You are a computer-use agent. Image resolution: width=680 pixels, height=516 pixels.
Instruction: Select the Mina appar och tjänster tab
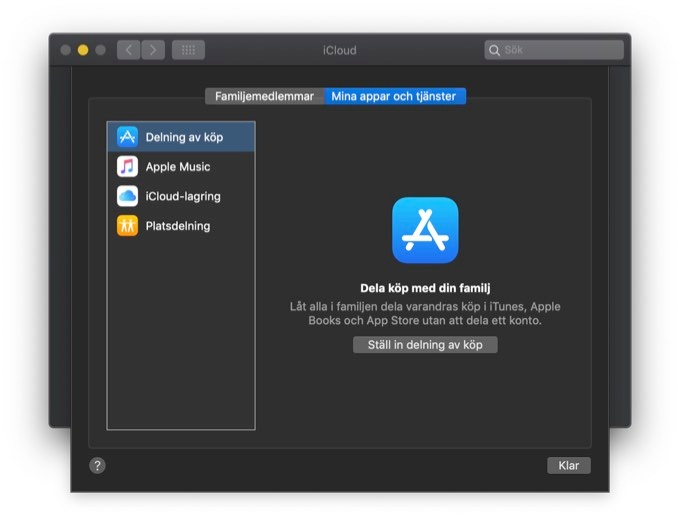tap(394, 97)
